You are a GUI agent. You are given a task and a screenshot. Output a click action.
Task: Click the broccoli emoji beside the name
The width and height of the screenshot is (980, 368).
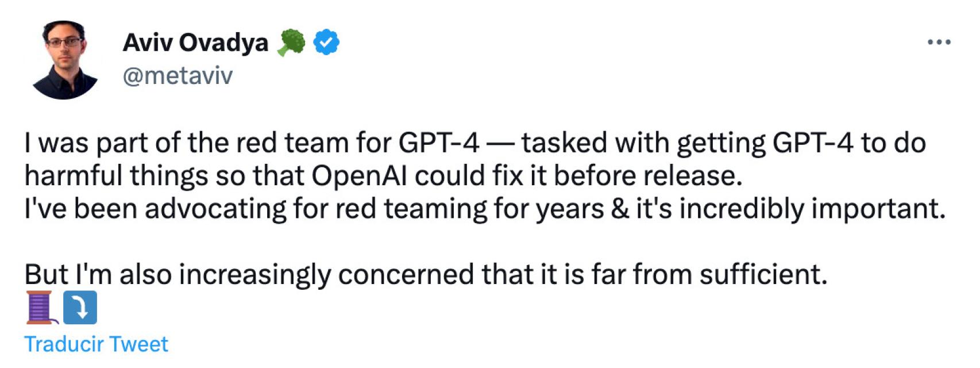click(x=291, y=43)
